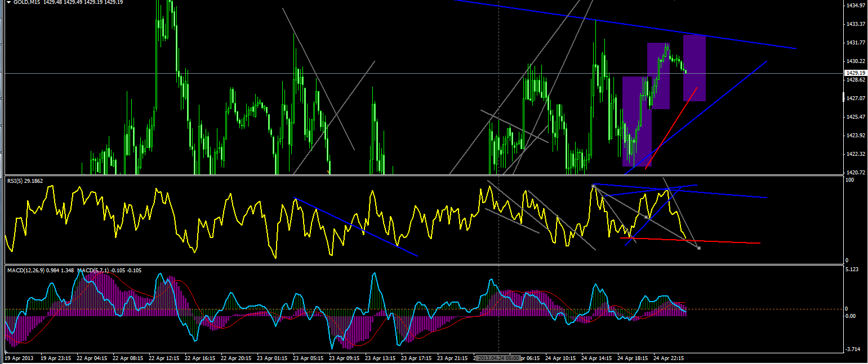Click the price axis label 1427.07
Viewport: 868px width, 364px height.
click(856, 98)
